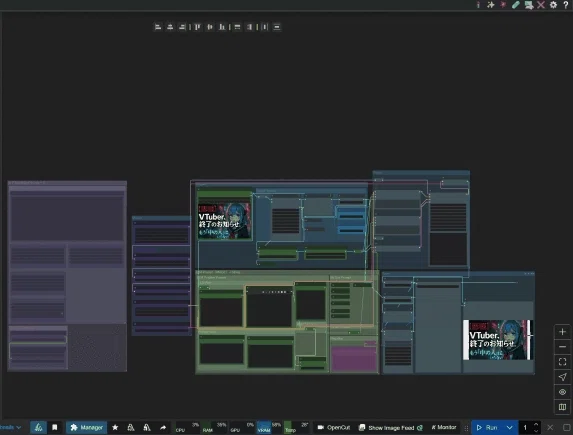Click the monitor screen icon in top bar
Screen dimensions: 573x435
(528, 5)
